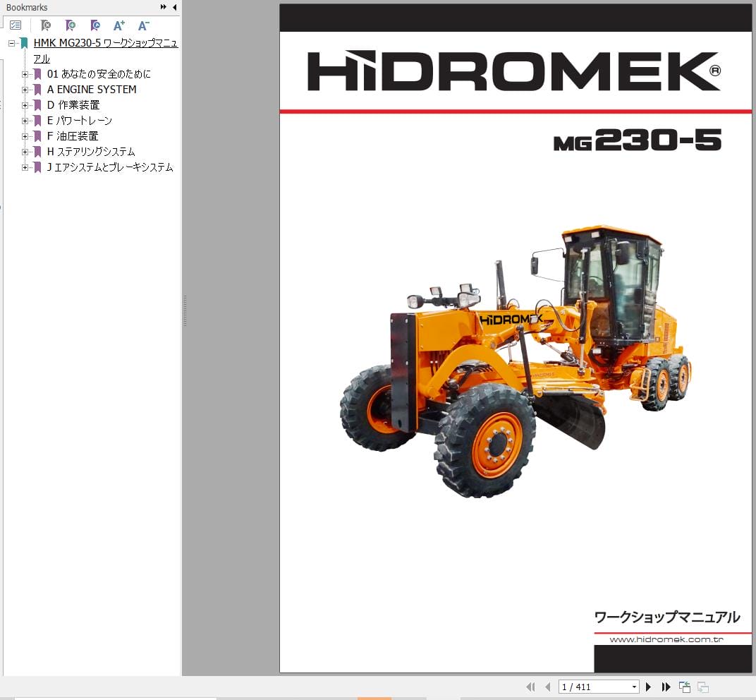Click the ワークショップマニュアル cover text

pyautogui.click(x=667, y=617)
